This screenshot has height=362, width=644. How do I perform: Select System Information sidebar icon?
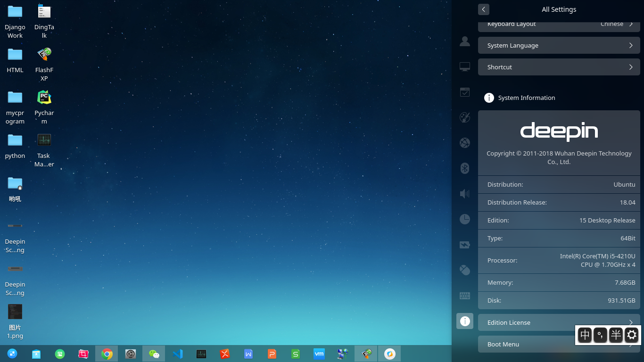[465, 321]
